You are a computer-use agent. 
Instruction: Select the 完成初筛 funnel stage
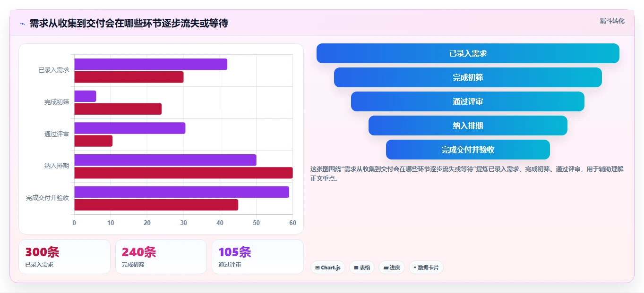(468, 77)
